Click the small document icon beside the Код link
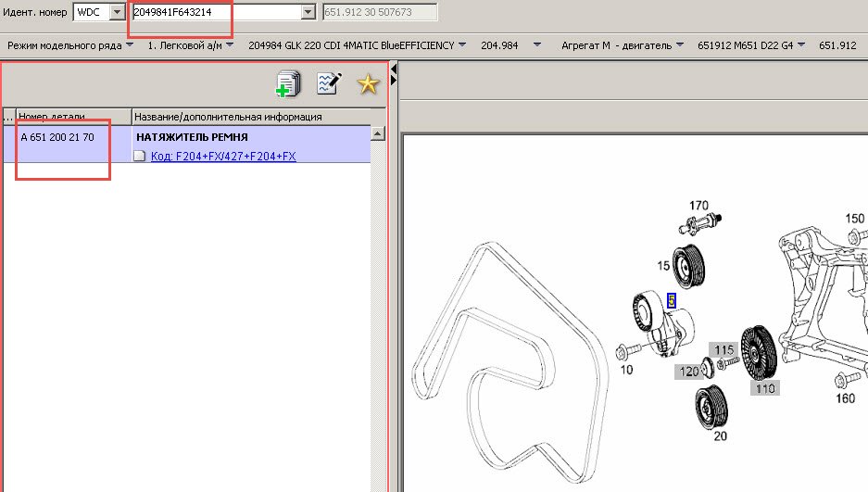Screen dimensions: 868x492 [x=140, y=157]
